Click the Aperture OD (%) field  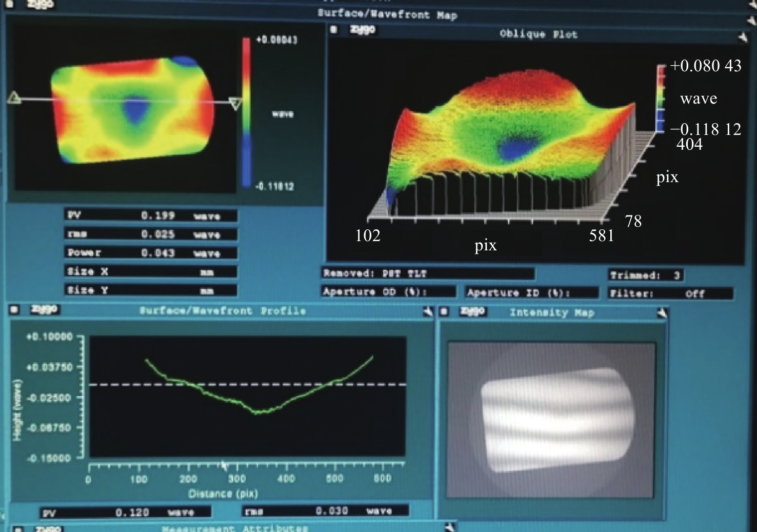pyautogui.click(x=388, y=292)
